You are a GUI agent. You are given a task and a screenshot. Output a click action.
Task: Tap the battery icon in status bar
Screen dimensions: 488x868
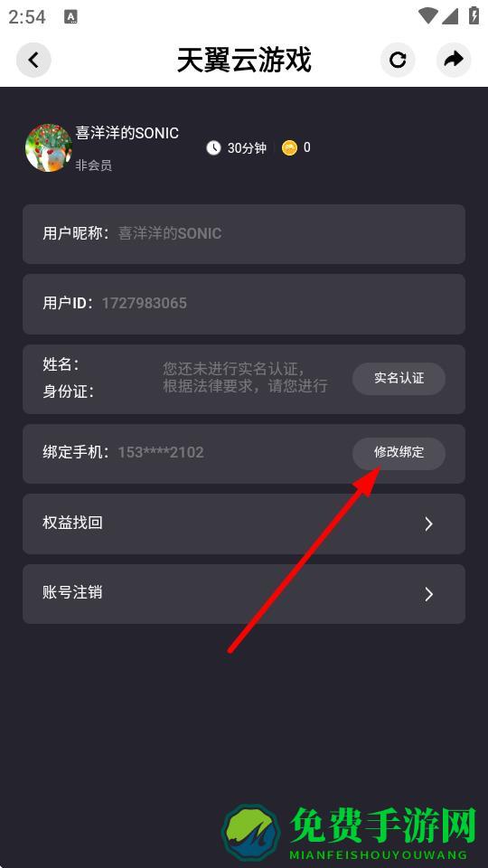(x=474, y=15)
